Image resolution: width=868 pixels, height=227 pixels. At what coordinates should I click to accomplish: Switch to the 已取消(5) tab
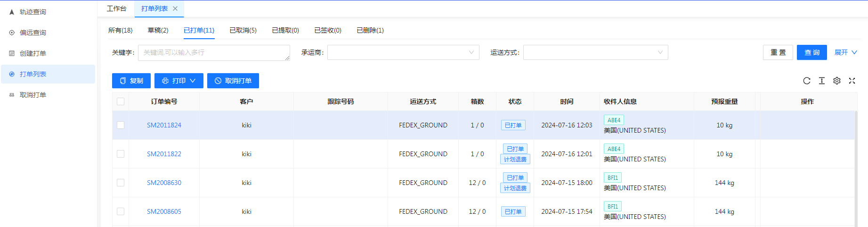point(243,30)
